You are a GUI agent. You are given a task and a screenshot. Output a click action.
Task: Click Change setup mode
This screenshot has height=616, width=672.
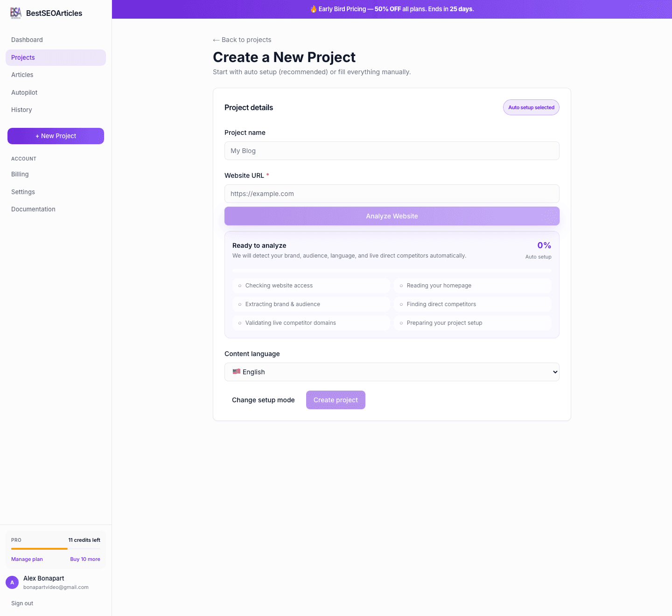click(x=263, y=400)
